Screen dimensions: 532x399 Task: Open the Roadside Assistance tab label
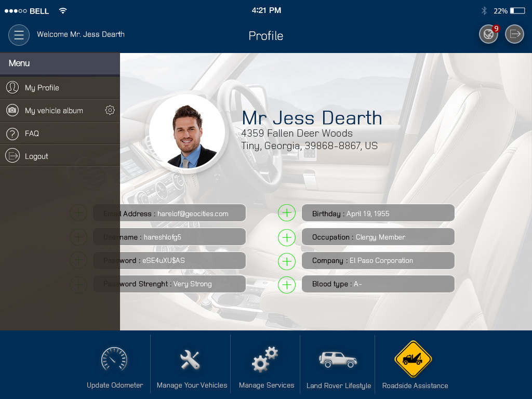(415, 386)
